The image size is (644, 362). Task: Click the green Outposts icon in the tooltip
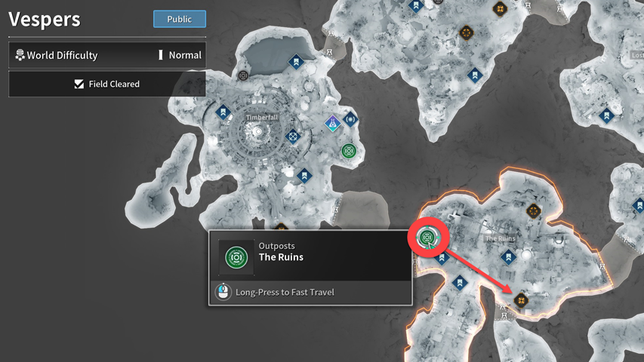point(236,257)
